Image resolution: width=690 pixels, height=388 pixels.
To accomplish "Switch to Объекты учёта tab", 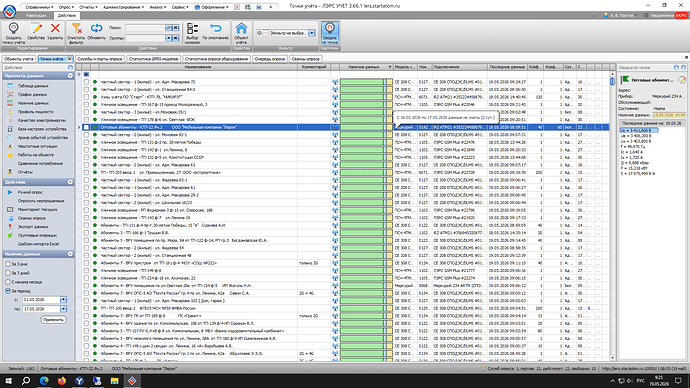I will pos(19,59).
